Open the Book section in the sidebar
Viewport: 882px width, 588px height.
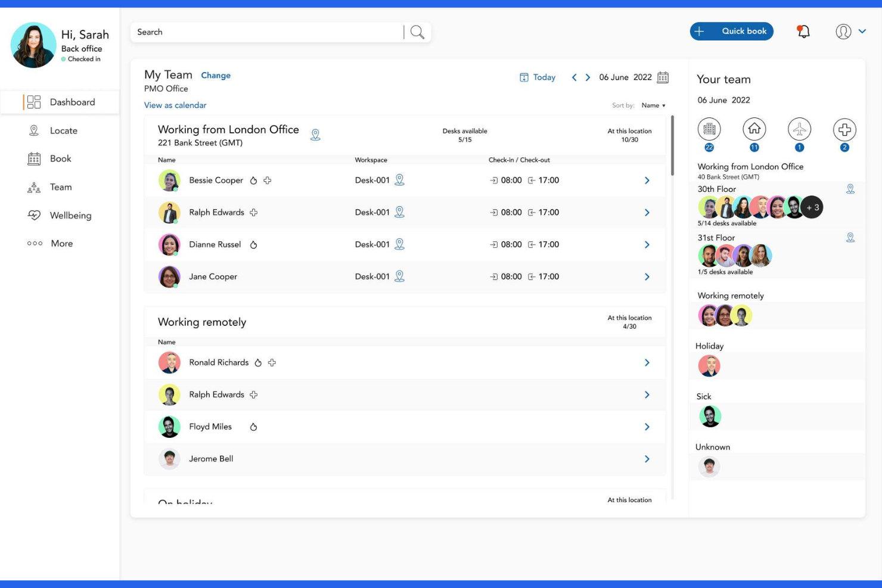click(35, 158)
